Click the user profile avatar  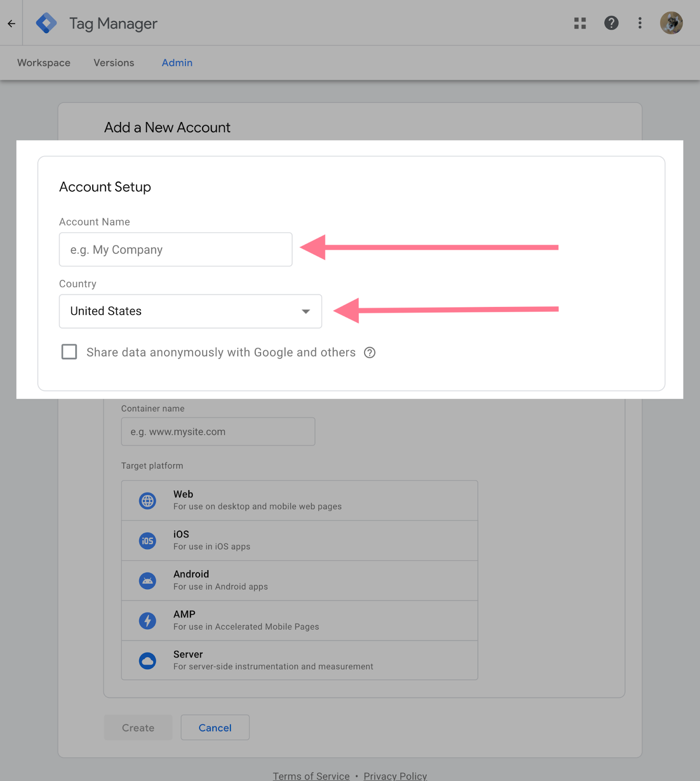671,23
